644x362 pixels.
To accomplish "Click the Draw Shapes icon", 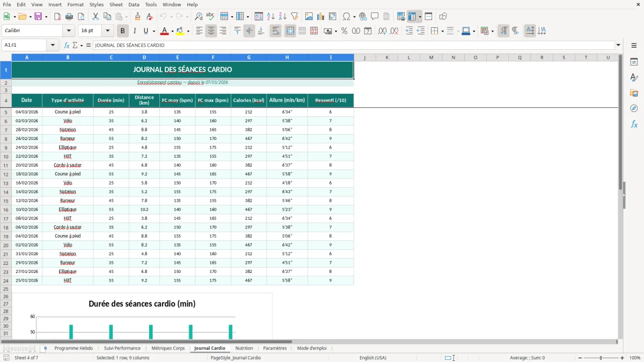I will point(443,17).
